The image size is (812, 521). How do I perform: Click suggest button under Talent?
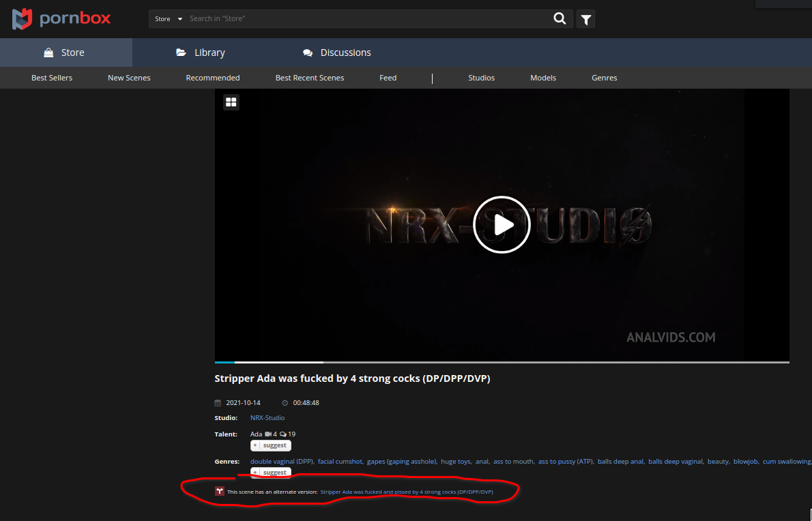click(x=271, y=445)
